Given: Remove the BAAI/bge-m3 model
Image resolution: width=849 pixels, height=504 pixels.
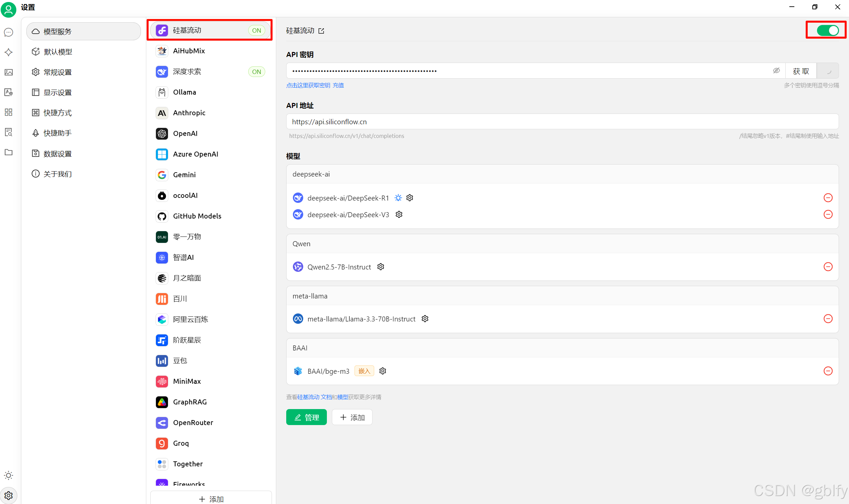Looking at the screenshot, I should point(828,371).
